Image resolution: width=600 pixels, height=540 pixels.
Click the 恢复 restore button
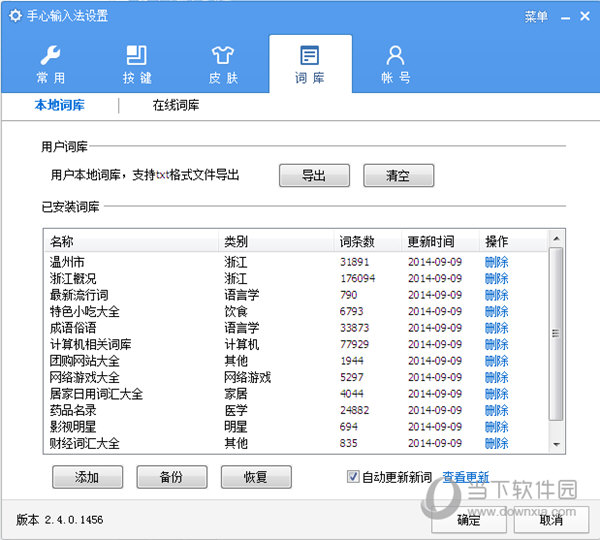pos(256,477)
